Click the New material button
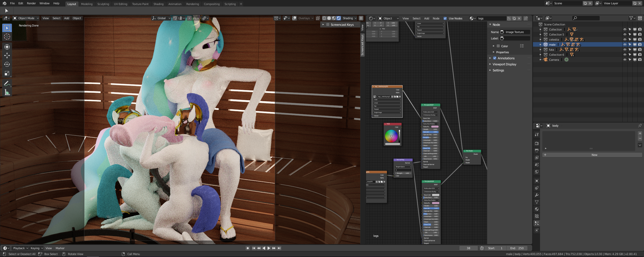Image resolution: width=644 pixels, height=257 pixels. coord(594,155)
